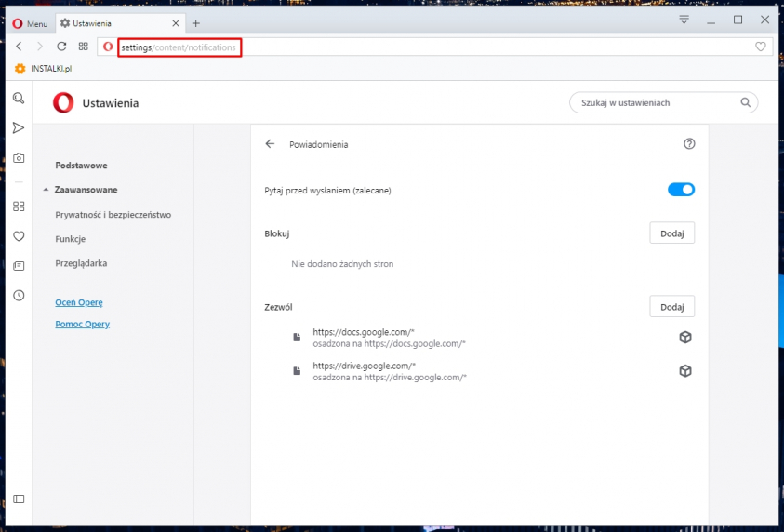Open History clock icon in sidebar
Viewport: 784px width, 532px height.
19,296
